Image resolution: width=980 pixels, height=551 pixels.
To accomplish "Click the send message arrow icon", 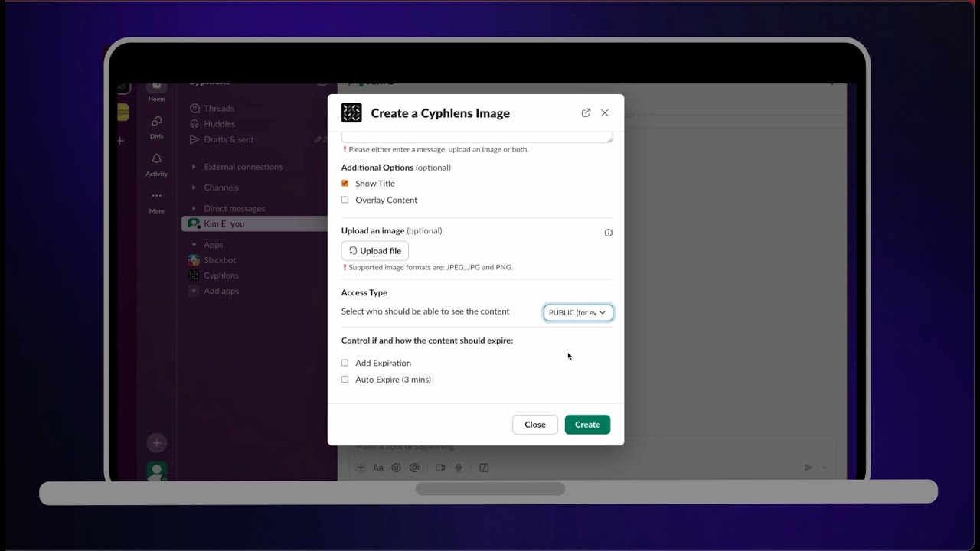I will (x=808, y=468).
